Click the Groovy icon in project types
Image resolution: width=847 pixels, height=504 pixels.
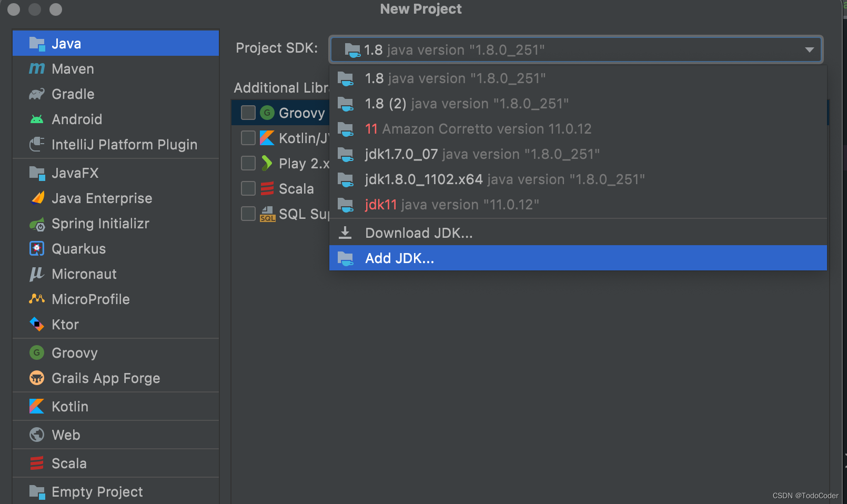tap(37, 352)
